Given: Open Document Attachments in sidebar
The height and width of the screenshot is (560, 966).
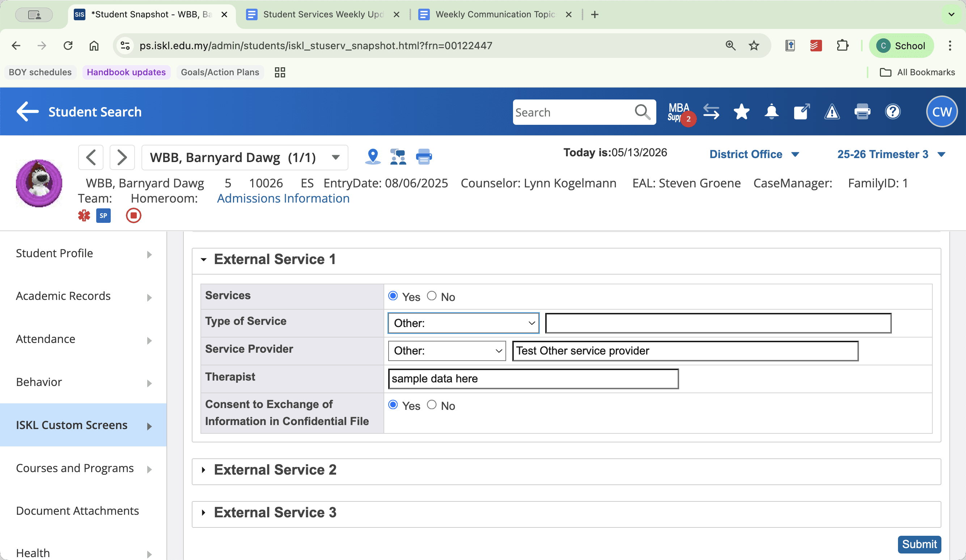Looking at the screenshot, I should point(83,511).
